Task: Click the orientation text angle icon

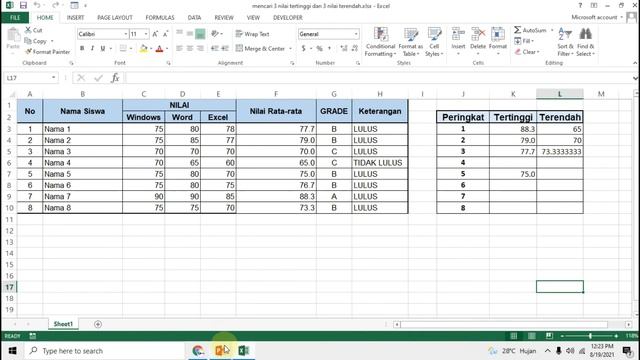Action: [215, 34]
